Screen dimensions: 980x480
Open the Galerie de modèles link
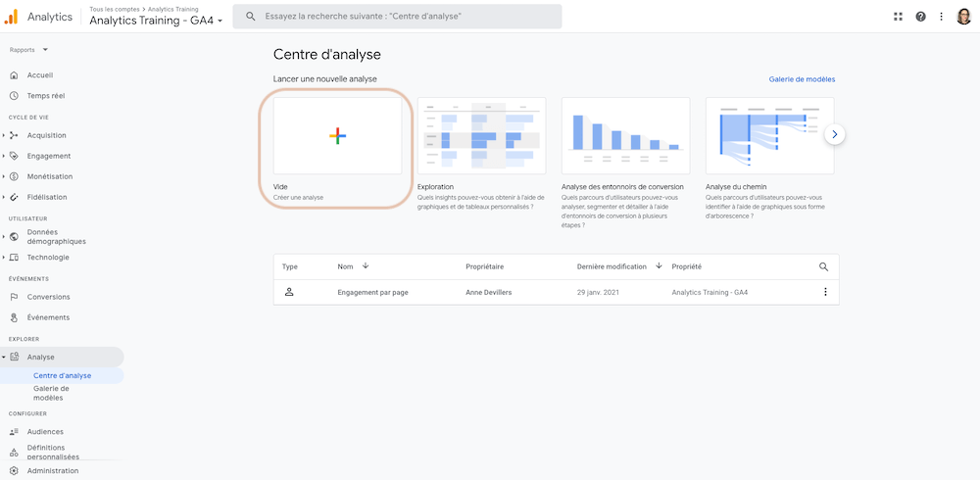802,79
